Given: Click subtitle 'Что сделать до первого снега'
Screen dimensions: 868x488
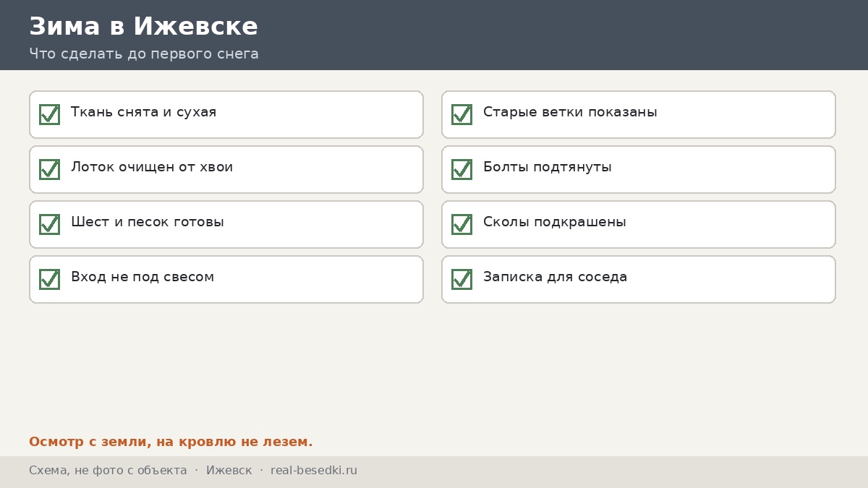Looking at the screenshot, I should (x=144, y=54).
